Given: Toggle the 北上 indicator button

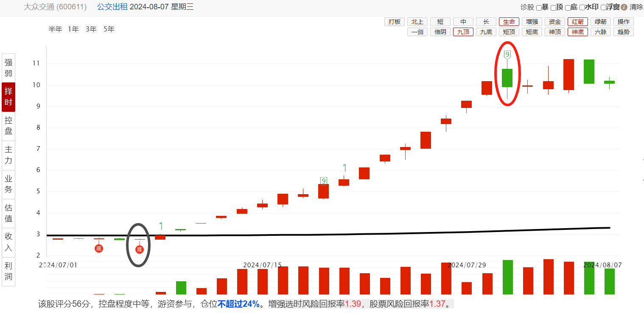Looking at the screenshot, I should point(417,22).
